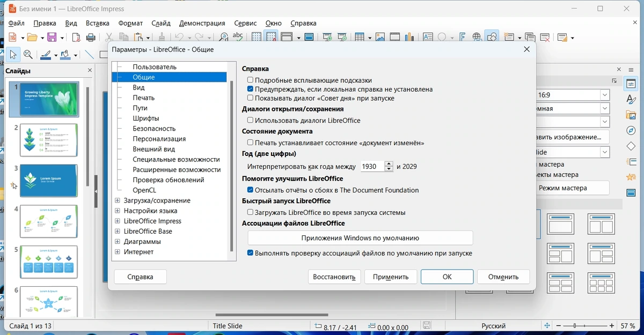This screenshot has height=335, width=644.
Task: Check 'Использовать диалоги LibreOffice' option
Action: [250, 121]
